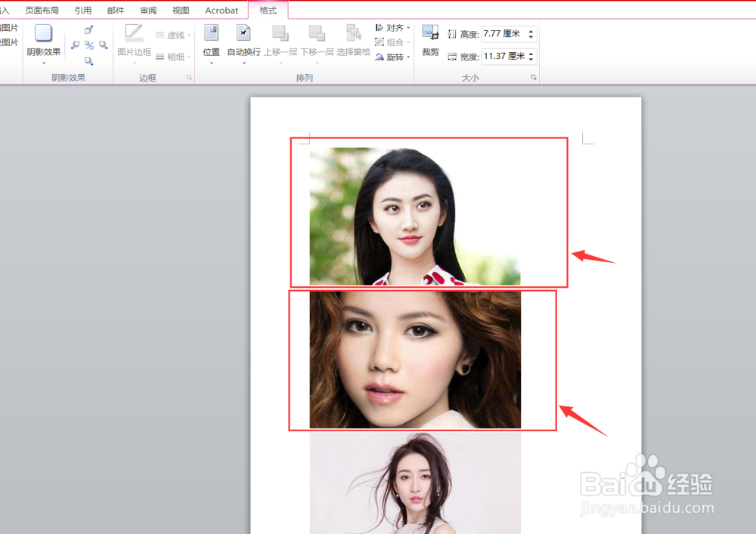Select the 裁剪 crop tool

(430, 41)
